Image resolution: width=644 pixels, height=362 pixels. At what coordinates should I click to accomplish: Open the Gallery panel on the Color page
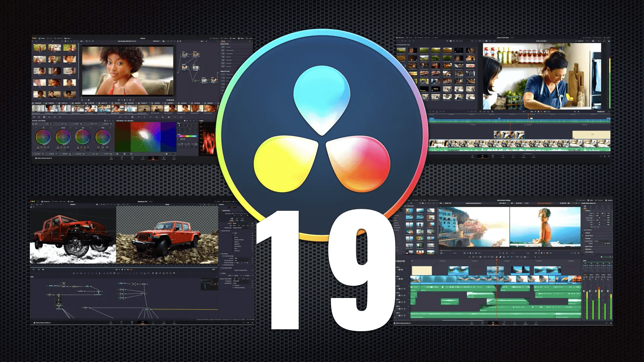point(43,38)
